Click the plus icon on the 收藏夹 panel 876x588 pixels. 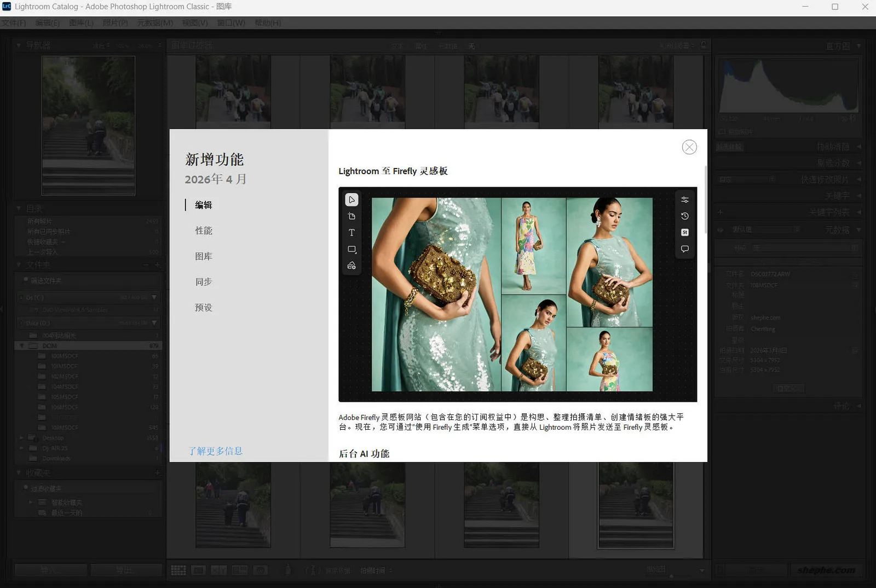pyautogui.click(x=158, y=472)
